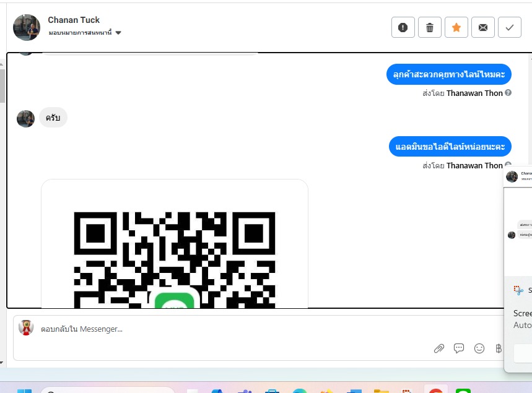532x393 pixels.
Task: Click help icon next to first Thanawan Thon
Action: tap(508, 93)
